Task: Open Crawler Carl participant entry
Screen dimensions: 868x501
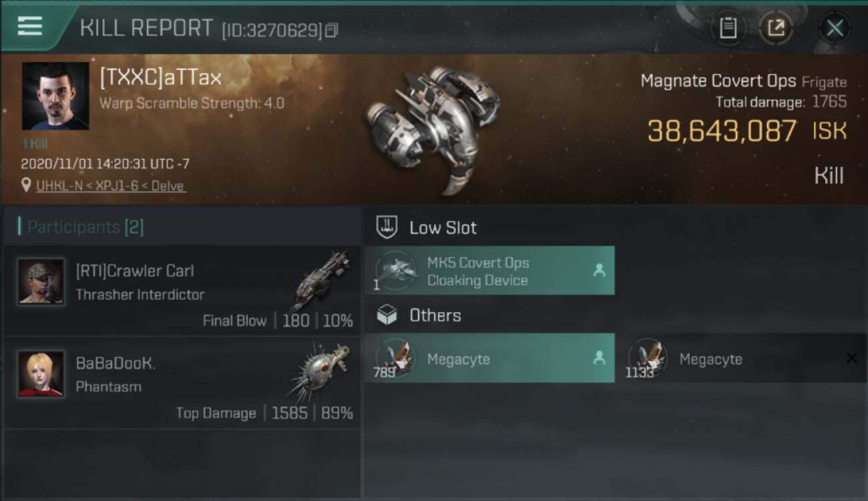Action: coord(182,291)
